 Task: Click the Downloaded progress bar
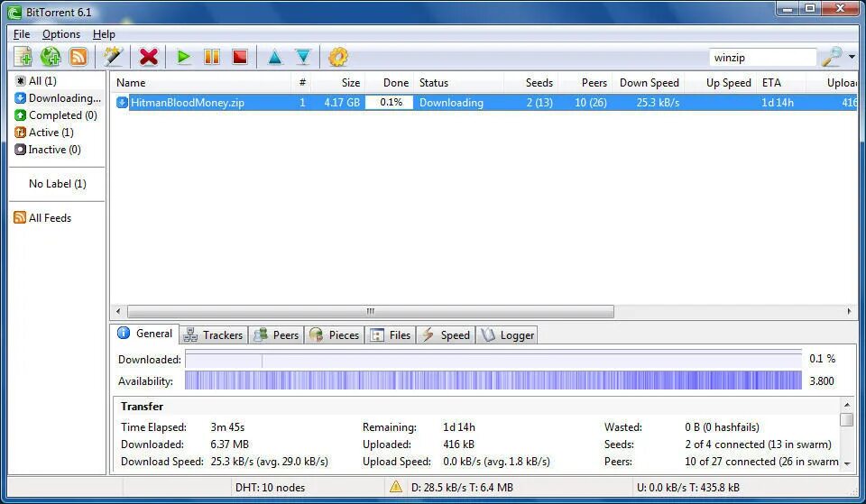point(493,360)
